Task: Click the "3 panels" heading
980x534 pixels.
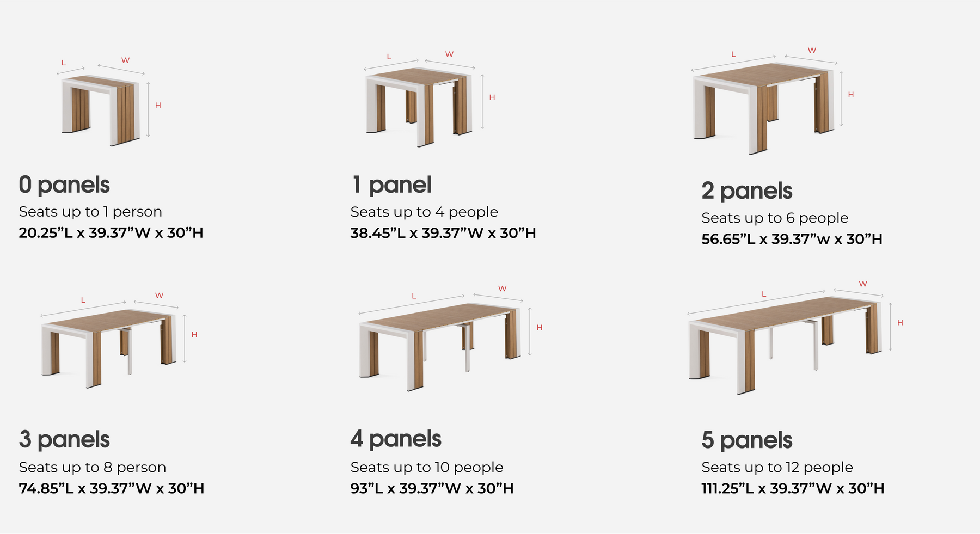Action: point(64,440)
